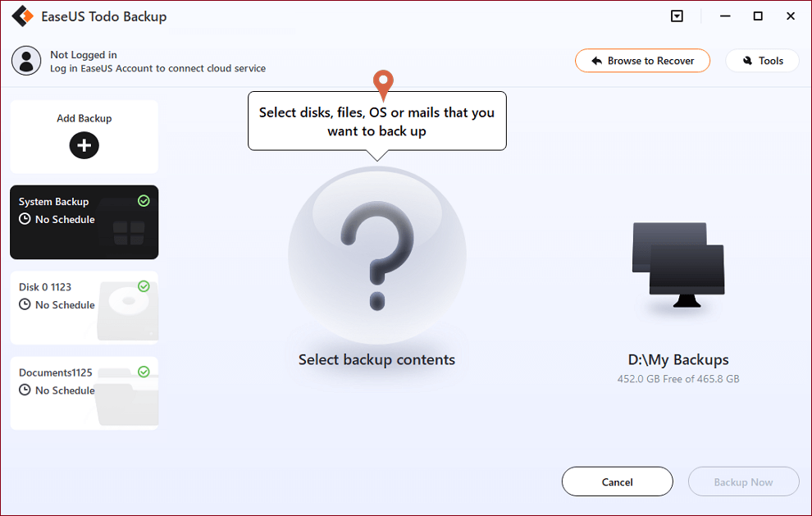Image resolution: width=812 pixels, height=516 pixels.
Task: Toggle the green status check on Documents1125
Action: coord(145,372)
